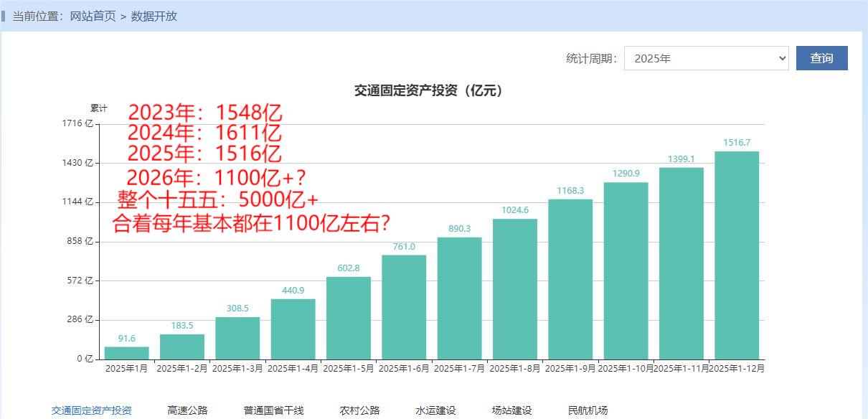Click the 累计 axis name label
This screenshot has height=419, width=868.
coord(99,108)
